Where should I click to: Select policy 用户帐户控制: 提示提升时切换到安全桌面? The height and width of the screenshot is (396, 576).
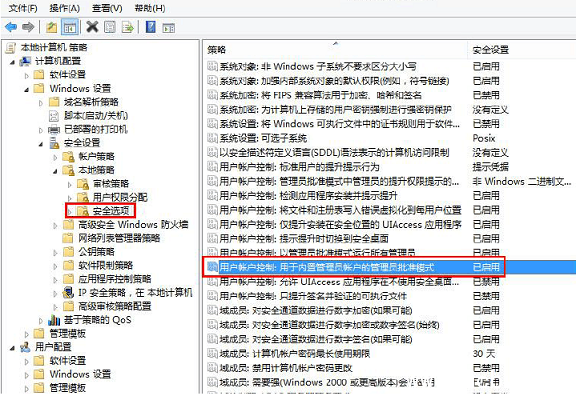304,238
